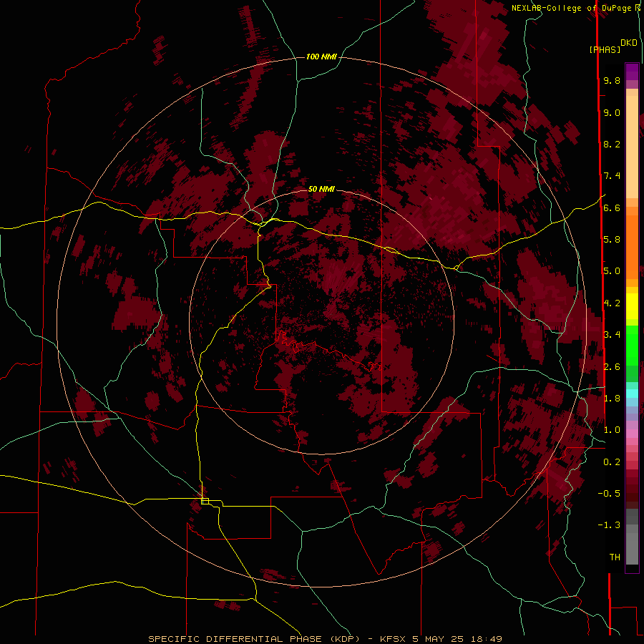Select the 2.6 legend value
This screenshot has height=644, width=644.
pyautogui.click(x=612, y=367)
